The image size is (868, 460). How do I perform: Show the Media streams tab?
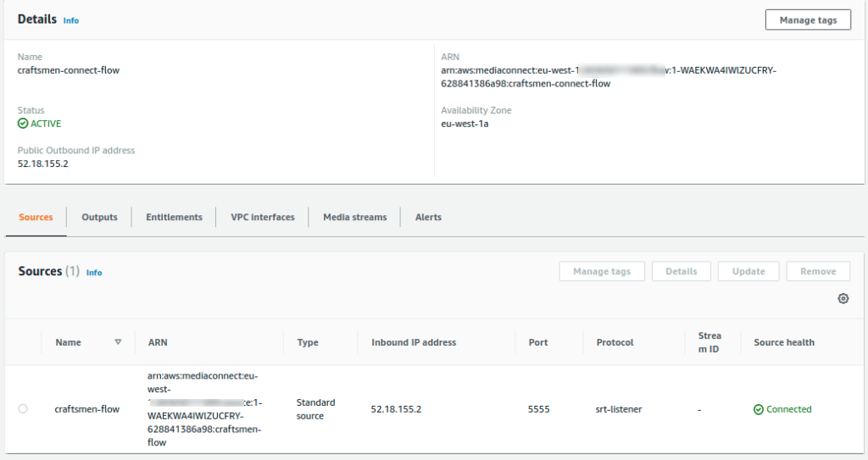point(354,217)
